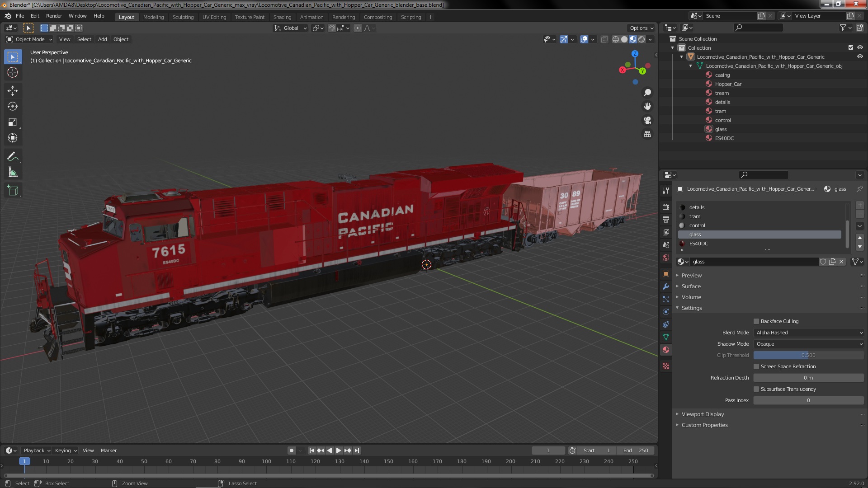Open the Particles properties tab

(x=665, y=299)
